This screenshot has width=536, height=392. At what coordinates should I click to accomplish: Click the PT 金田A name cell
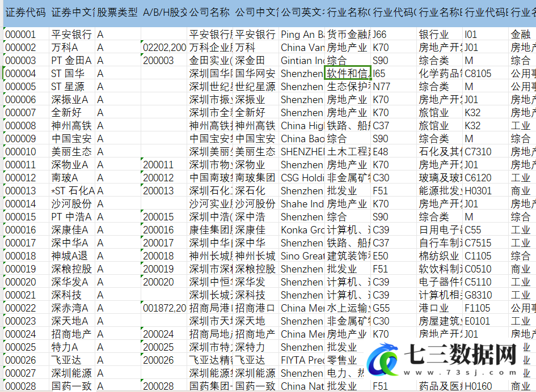72,61
